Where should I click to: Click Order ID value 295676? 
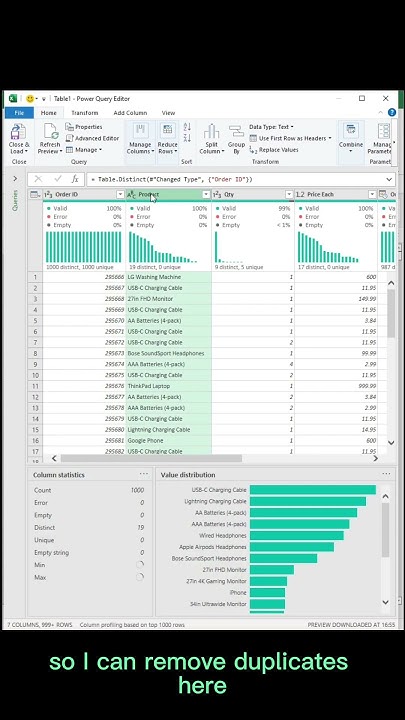(x=84, y=386)
